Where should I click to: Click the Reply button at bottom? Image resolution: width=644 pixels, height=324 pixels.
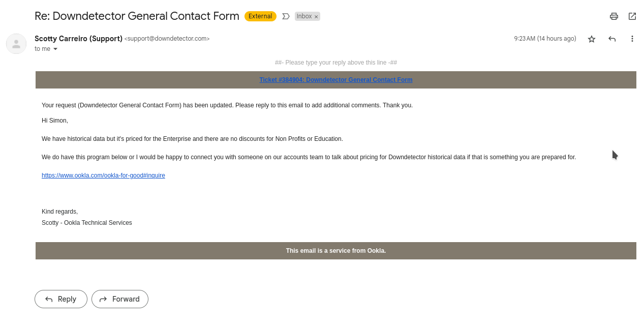tap(61, 299)
